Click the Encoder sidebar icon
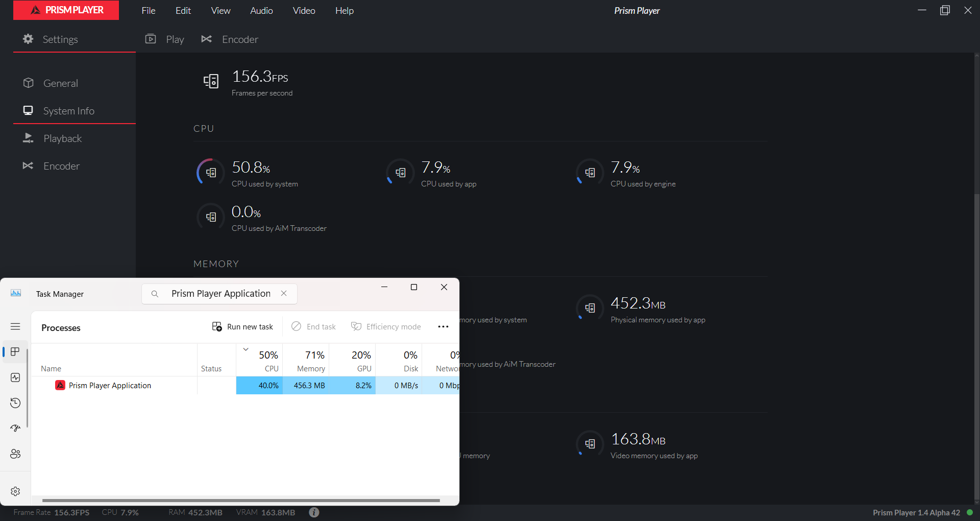 [x=28, y=165]
